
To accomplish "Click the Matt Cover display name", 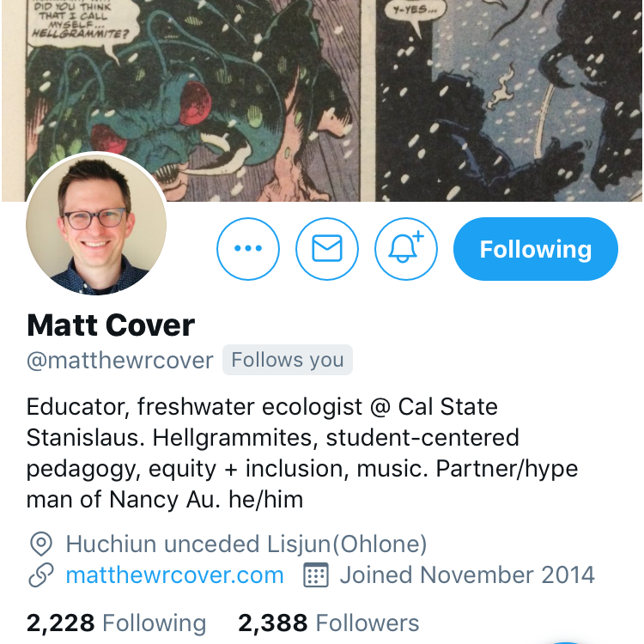I will click(x=111, y=325).
